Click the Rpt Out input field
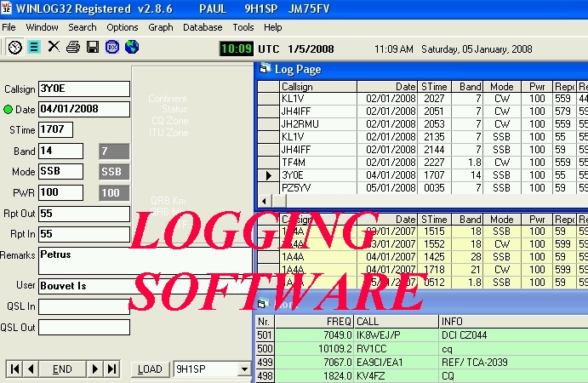Viewport: 588px width, 383px height. click(x=84, y=214)
